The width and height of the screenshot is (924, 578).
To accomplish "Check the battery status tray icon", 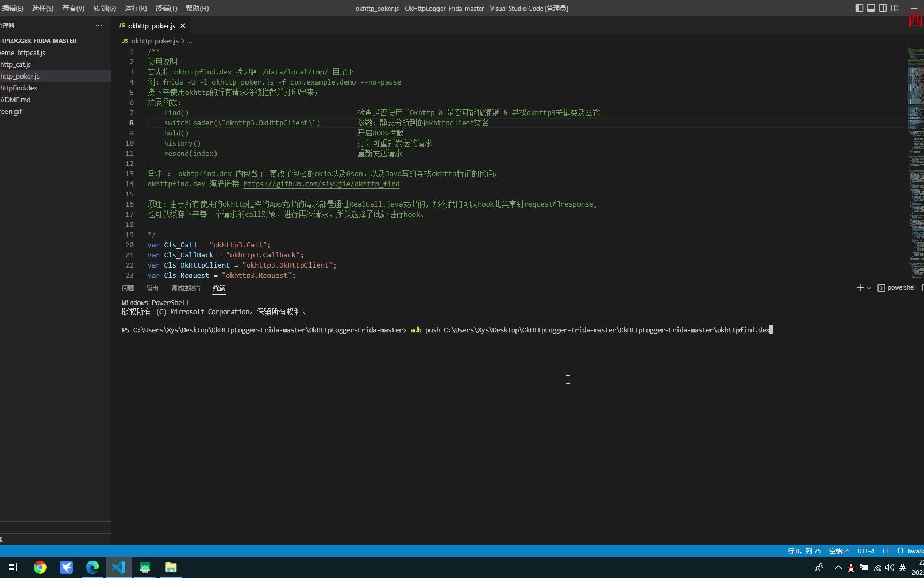I will (x=864, y=567).
